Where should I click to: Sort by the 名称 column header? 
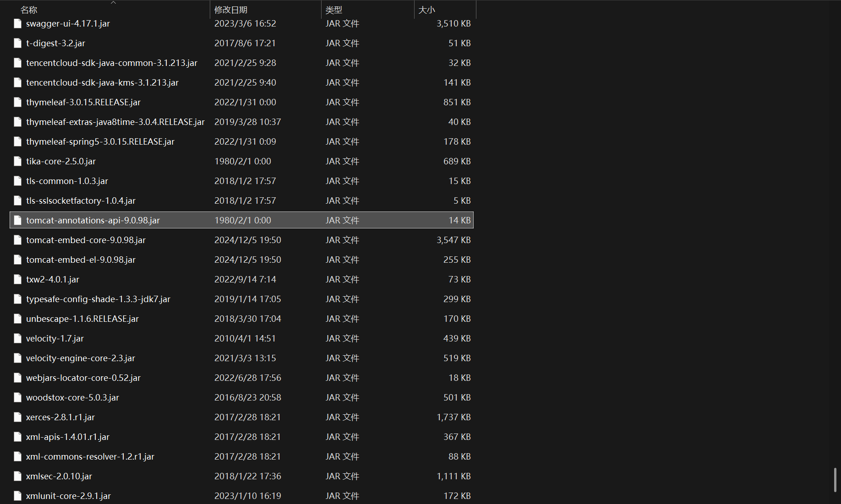(x=29, y=10)
